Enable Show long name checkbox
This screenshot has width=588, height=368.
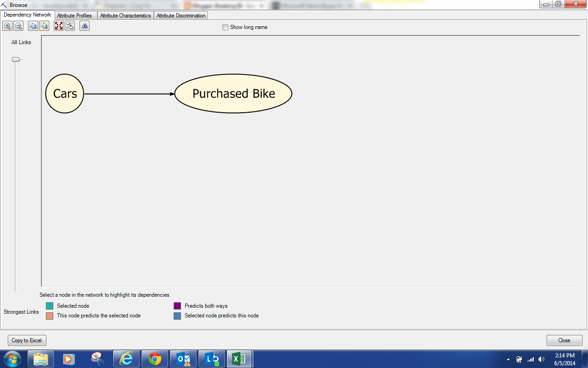click(x=225, y=27)
